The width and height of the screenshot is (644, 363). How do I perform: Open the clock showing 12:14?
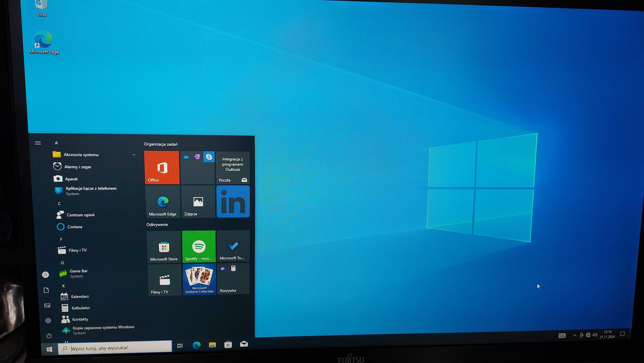pos(607,334)
